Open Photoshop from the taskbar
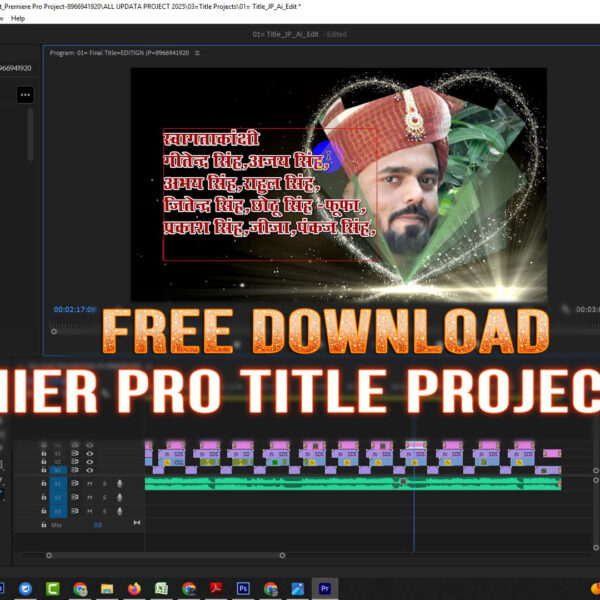Screen dimensions: 600x600 [x=243, y=589]
